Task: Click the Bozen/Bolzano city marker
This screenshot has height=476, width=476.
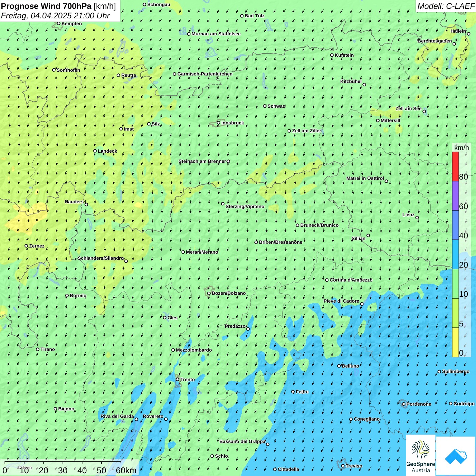Action: pyautogui.click(x=209, y=293)
